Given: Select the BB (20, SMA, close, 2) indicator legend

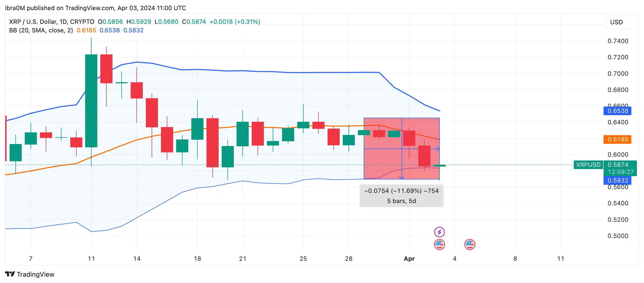Looking at the screenshot, I should pyautogui.click(x=41, y=30).
